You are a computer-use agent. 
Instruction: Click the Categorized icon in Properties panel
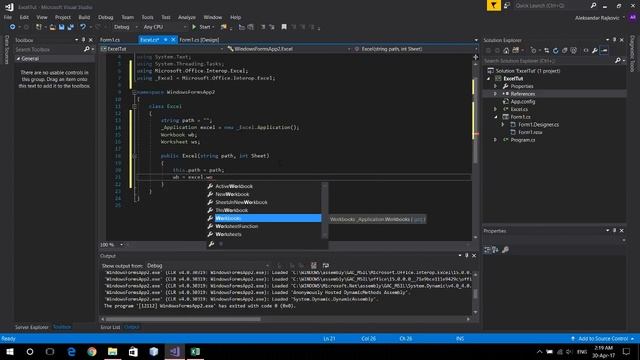click(x=487, y=250)
